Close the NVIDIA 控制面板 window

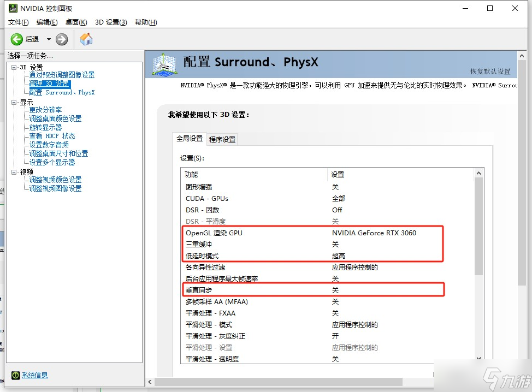515,8
